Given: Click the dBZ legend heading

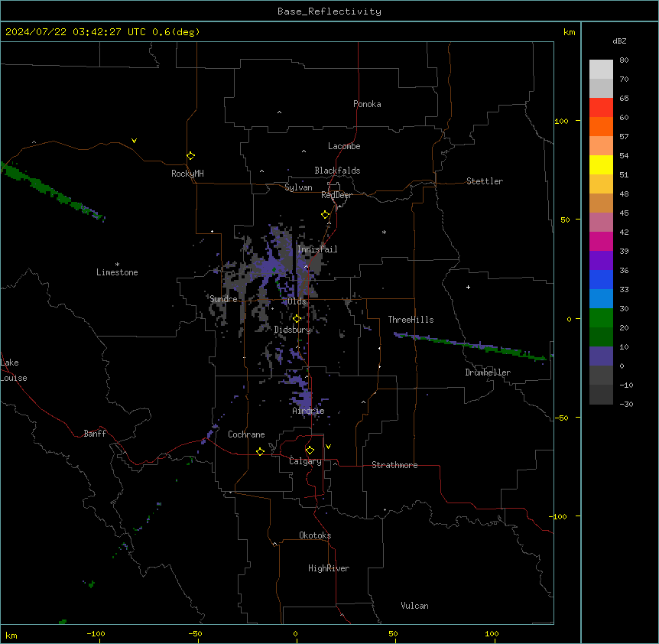Looking at the screenshot, I should click(619, 41).
